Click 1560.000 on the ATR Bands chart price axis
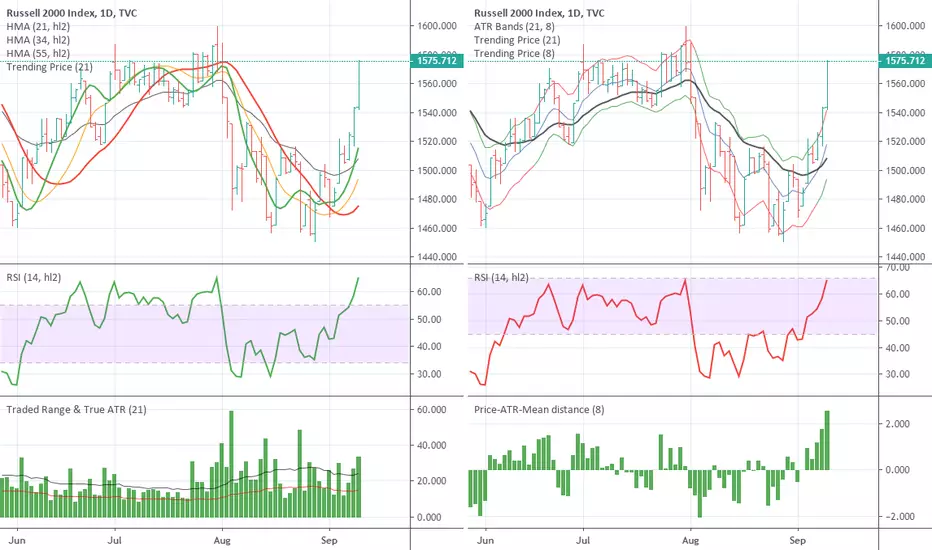 (x=905, y=83)
